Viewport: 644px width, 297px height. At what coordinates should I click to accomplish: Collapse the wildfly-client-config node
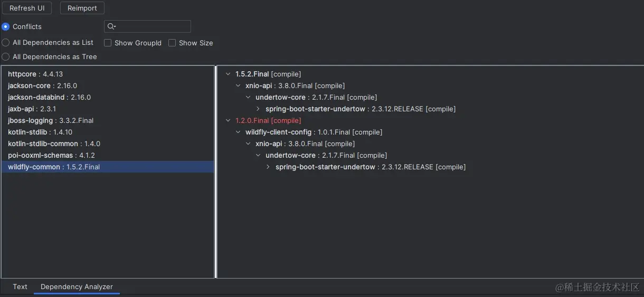(x=238, y=132)
